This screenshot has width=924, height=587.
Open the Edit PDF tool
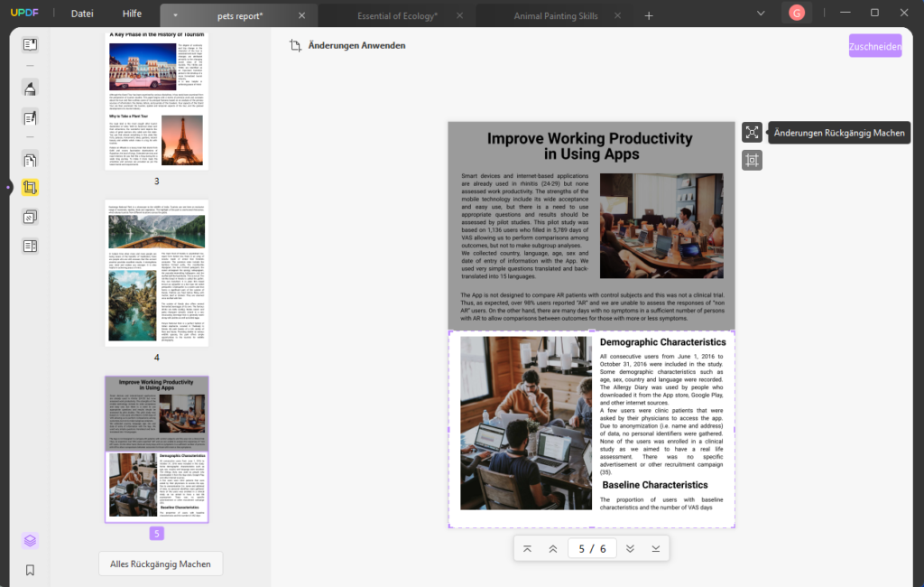tap(30, 117)
